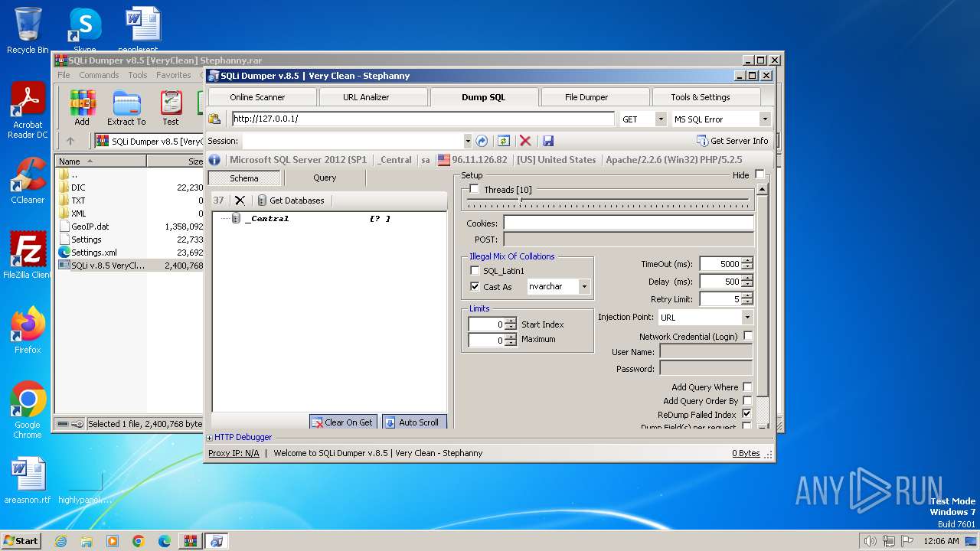The width and height of the screenshot is (980, 551).
Task: Click the floppy disk save session icon
Action: 547,141
